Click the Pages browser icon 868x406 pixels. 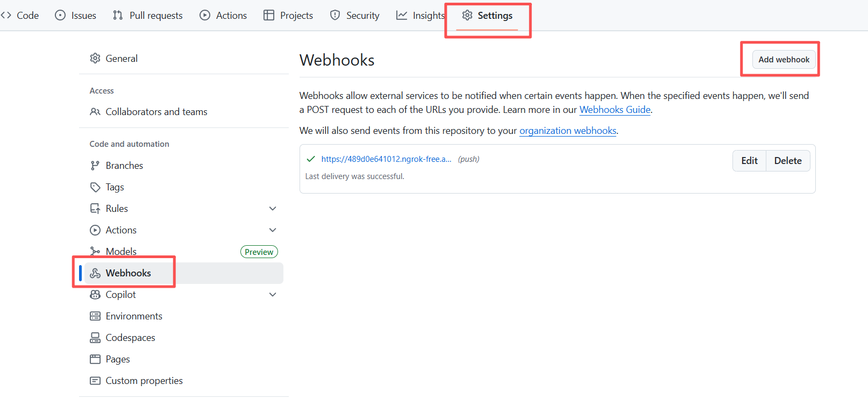coord(95,359)
